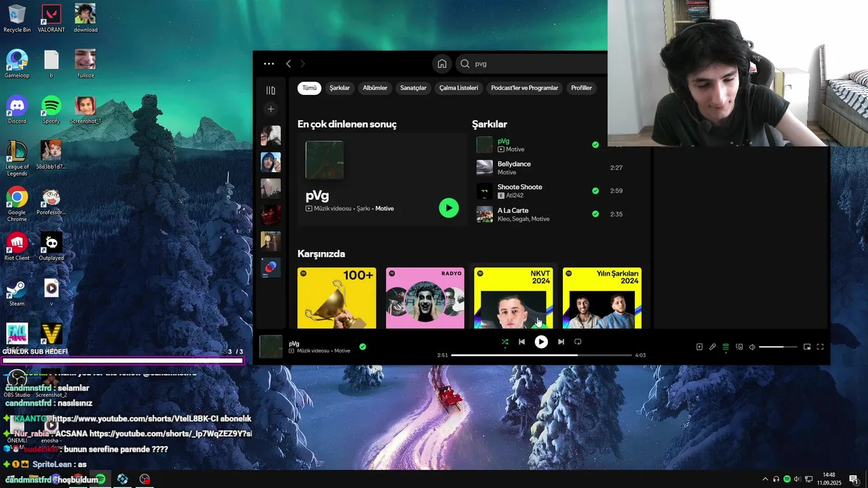This screenshot has height=488, width=868.
Task: Open Motive artist link in top result
Action: pyautogui.click(x=384, y=209)
